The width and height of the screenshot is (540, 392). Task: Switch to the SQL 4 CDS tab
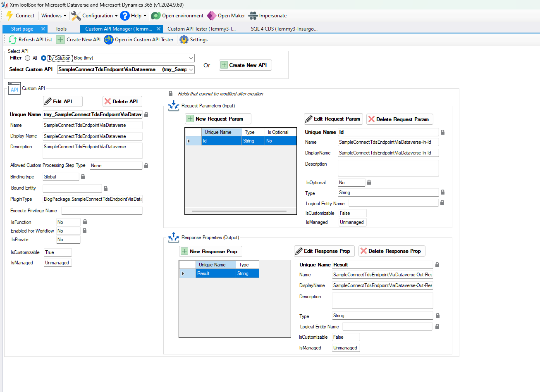[x=284, y=29]
